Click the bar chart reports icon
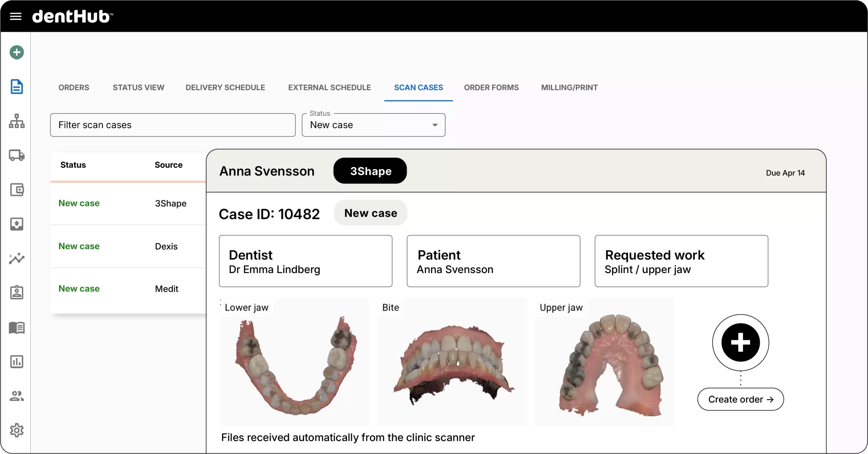This screenshot has width=868, height=454. 17,362
